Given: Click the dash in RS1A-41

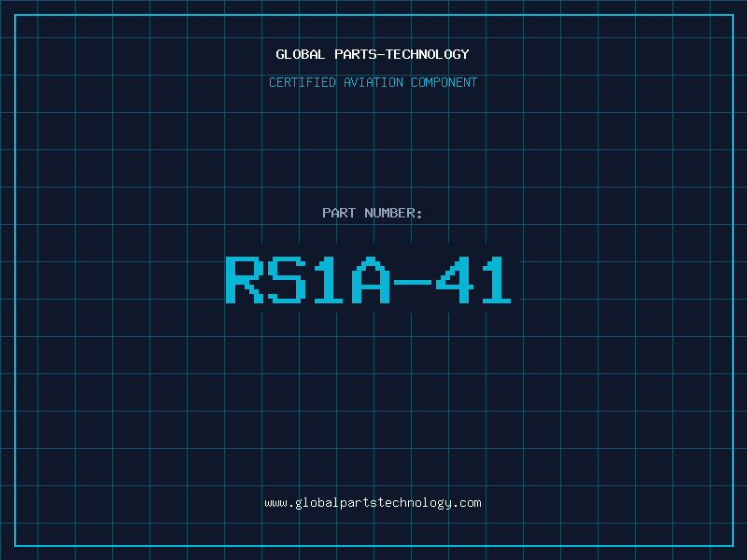Looking at the screenshot, I should (413, 282).
